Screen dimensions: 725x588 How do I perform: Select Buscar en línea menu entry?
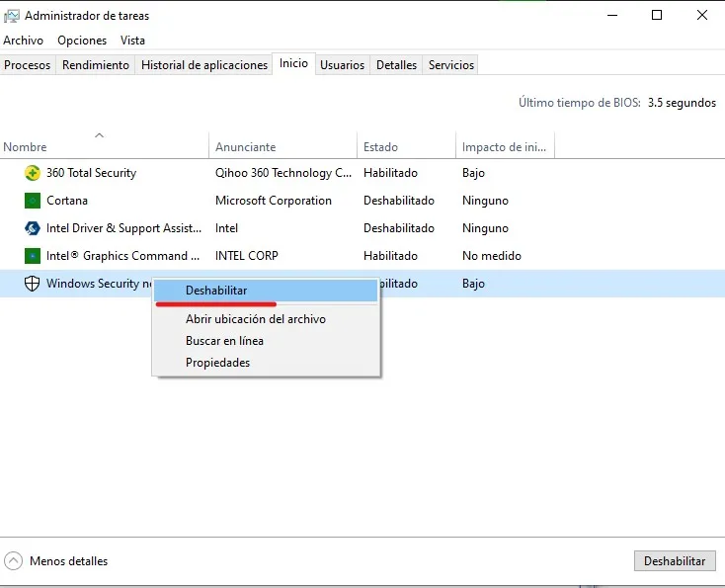coord(266,341)
